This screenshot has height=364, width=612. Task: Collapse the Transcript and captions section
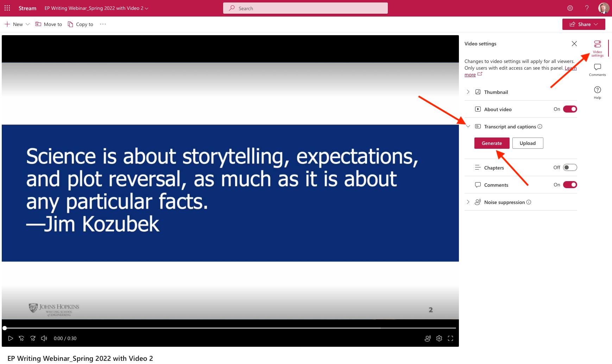click(x=468, y=126)
